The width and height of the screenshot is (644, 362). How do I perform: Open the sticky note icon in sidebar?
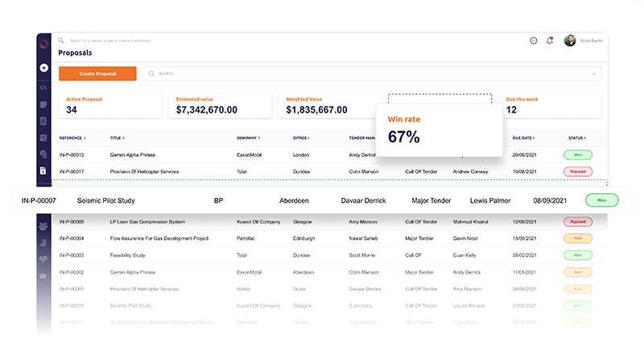[43, 105]
